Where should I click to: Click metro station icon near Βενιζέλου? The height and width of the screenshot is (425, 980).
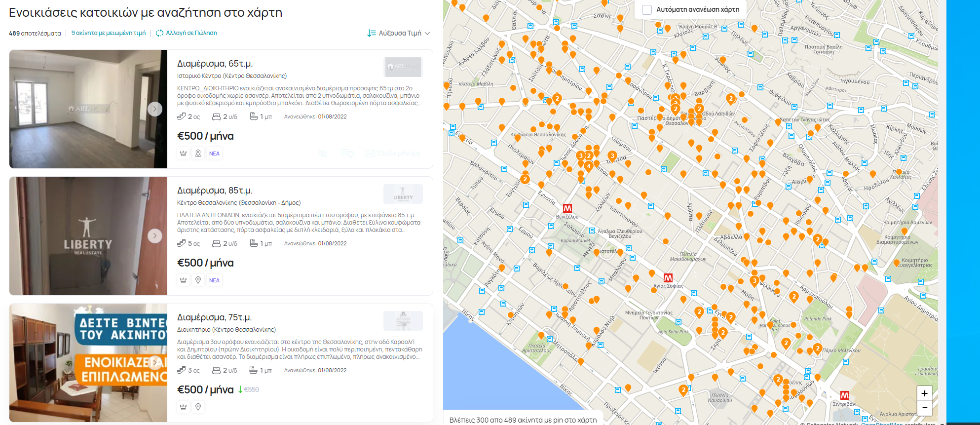pyautogui.click(x=567, y=208)
